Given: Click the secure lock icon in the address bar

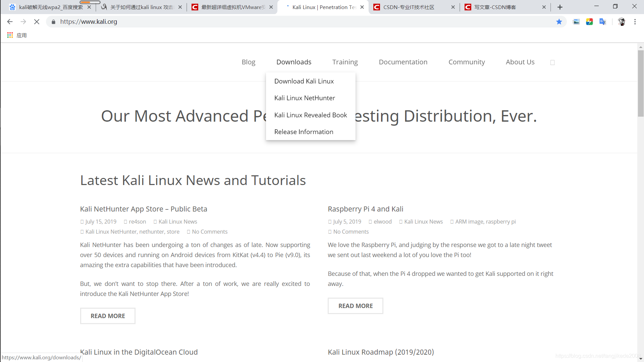Looking at the screenshot, I should [x=53, y=22].
